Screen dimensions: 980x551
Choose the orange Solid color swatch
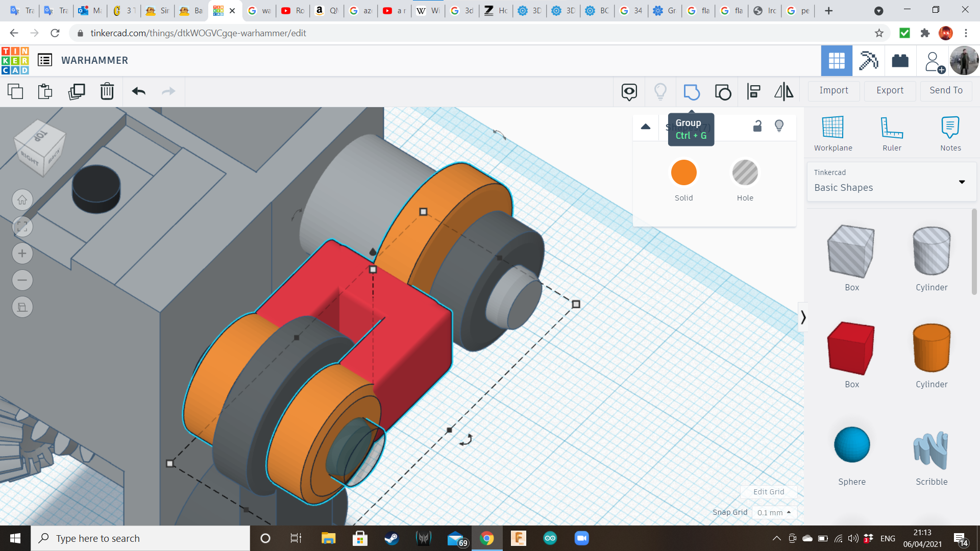[683, 172]
